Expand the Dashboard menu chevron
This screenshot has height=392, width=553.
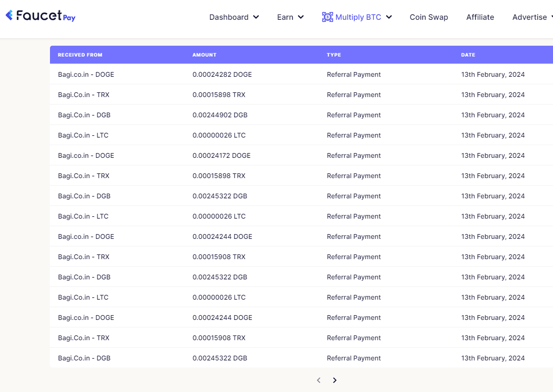(x=256, y=17)
